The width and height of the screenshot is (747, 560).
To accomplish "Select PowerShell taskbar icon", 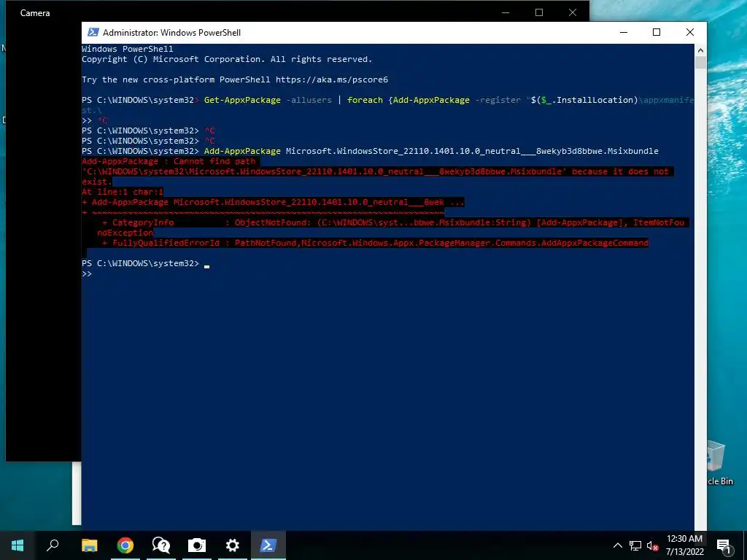I will point(268,545).
